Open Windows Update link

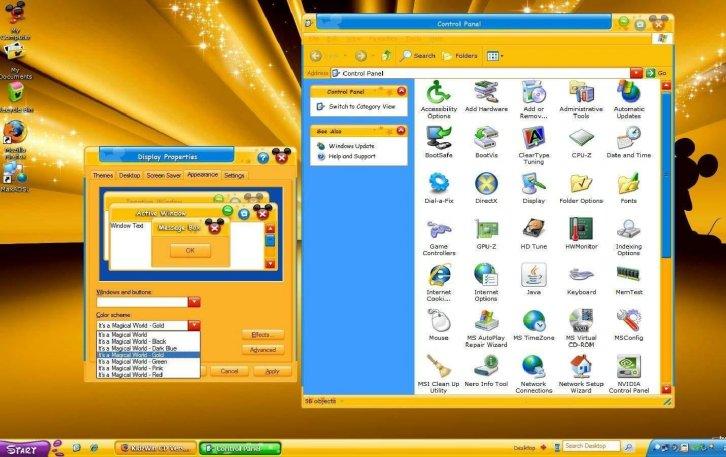pos(351,146)
